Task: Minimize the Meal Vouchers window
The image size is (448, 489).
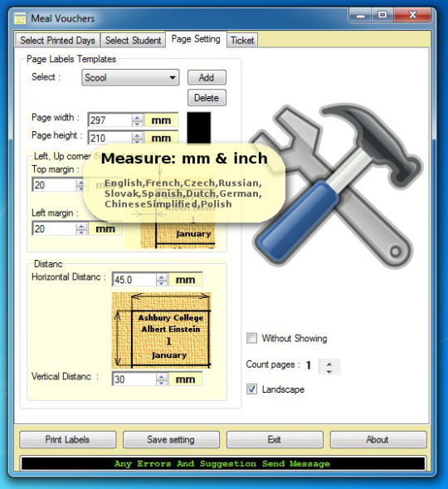Action: pyautogui.click(x=361, y=15)
